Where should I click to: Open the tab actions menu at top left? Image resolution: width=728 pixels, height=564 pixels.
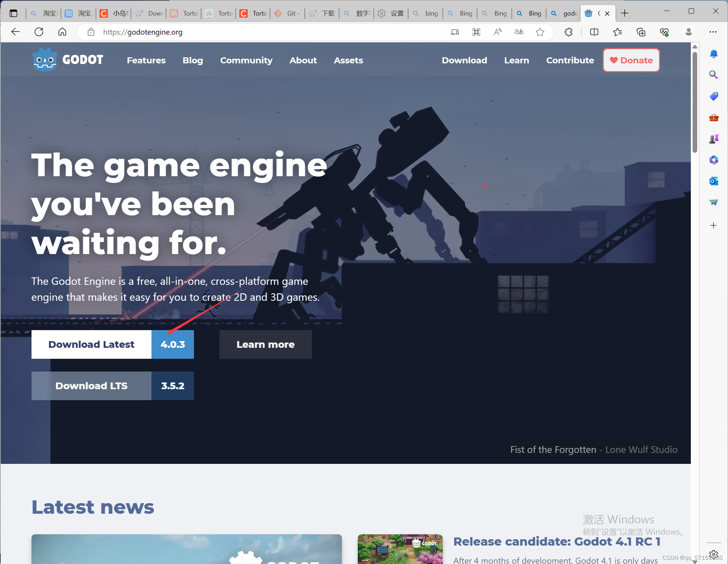[13, 13]
